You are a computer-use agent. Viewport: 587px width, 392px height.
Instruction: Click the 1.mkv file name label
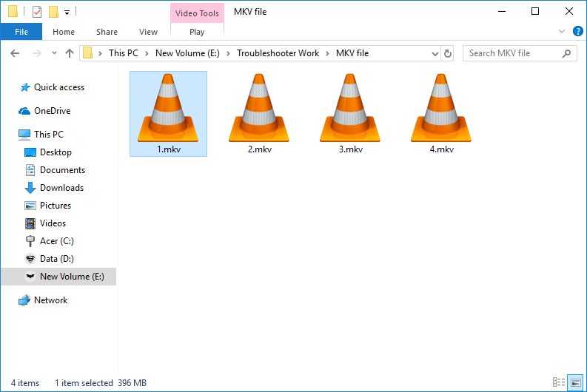coord(169,149)
